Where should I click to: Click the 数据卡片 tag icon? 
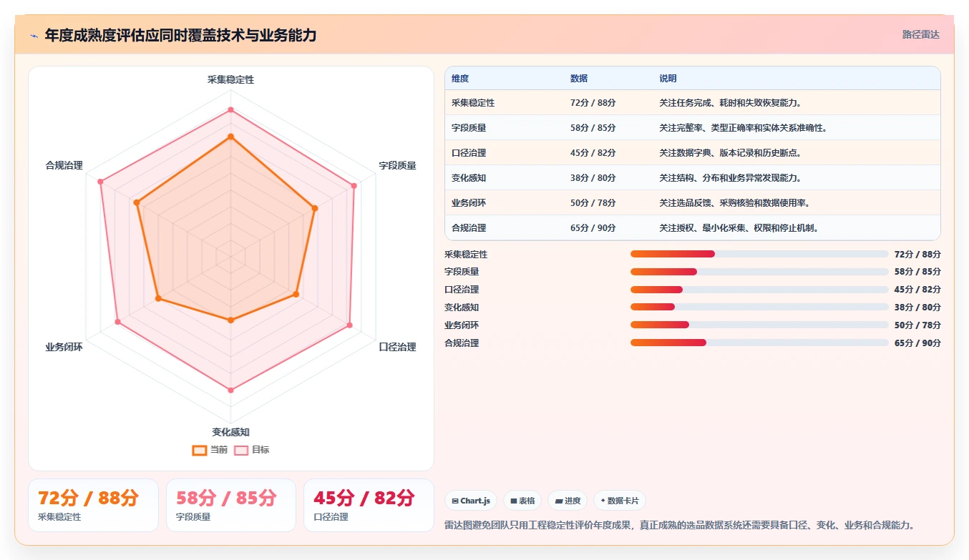603,501
